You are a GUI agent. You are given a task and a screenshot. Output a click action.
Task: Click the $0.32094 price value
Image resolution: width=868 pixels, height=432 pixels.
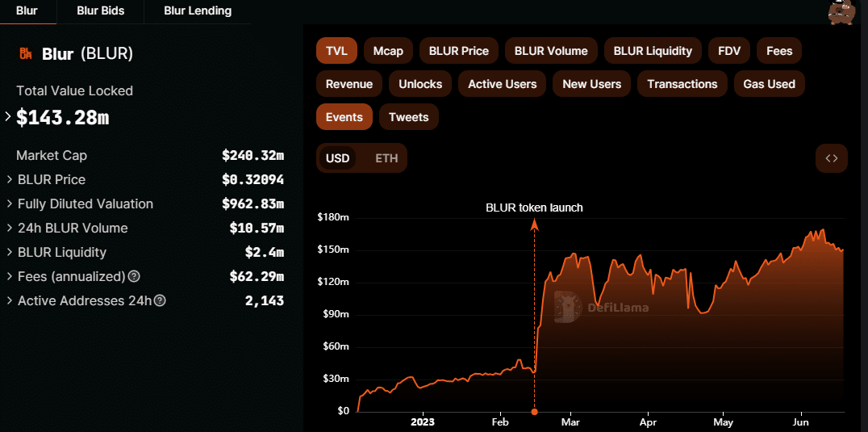click(x=253, y=179)
